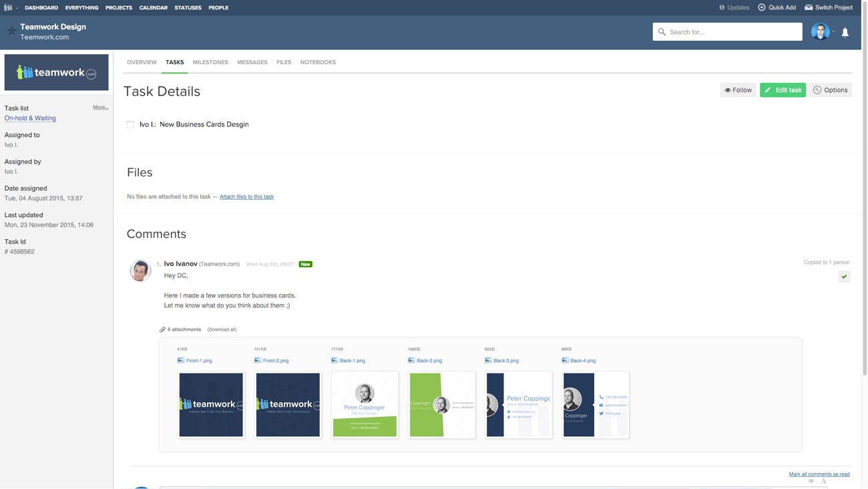Open the On-hold & Waiting task list
The image size is (868, 489).
(30, 118)
